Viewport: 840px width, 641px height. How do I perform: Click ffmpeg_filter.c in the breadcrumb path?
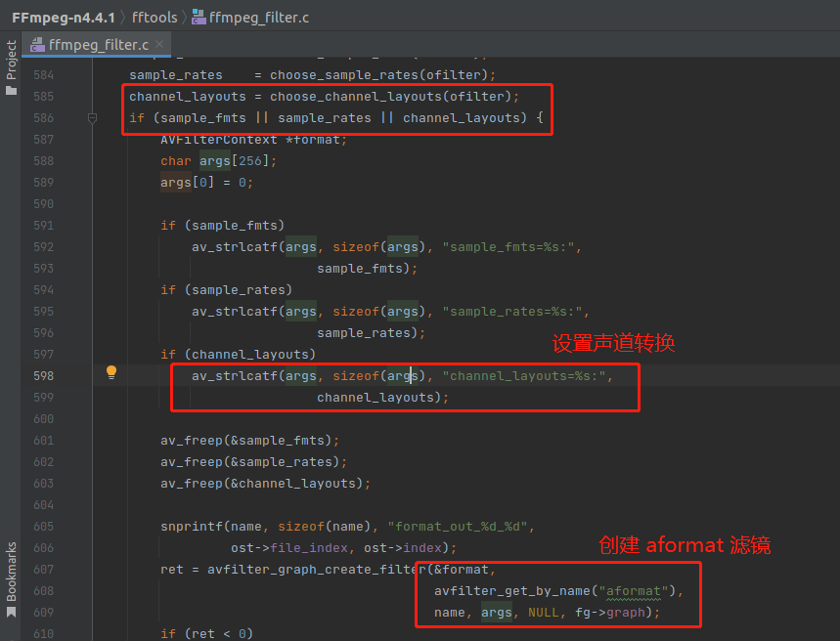point(258,16)
